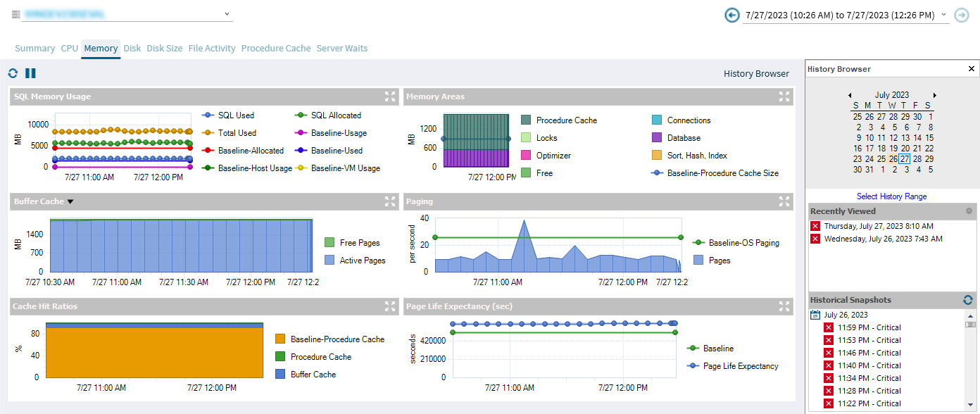Select July 26 in the calendar
The width and height of the screenshot is (980, 414).
coord(893,159)
